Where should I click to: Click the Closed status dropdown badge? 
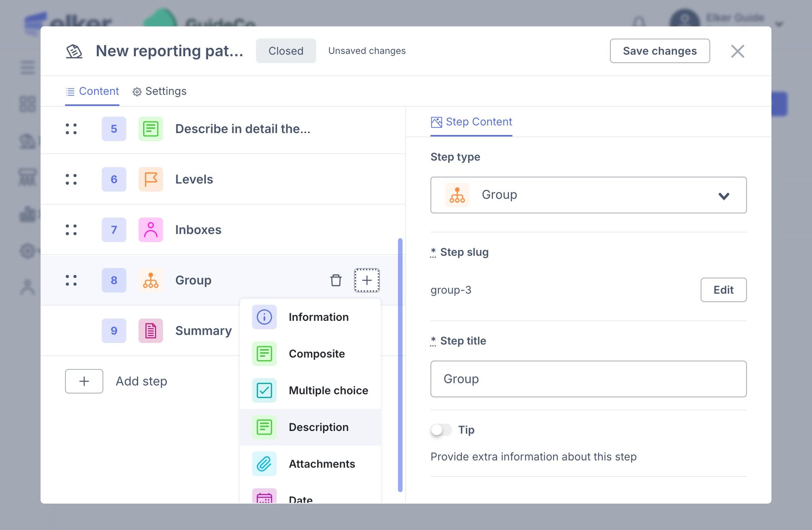[286, 51]
